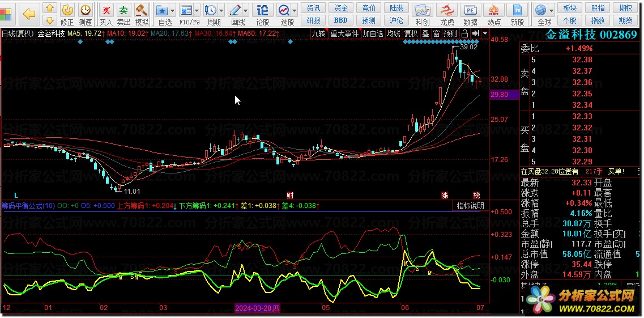
Task: Click the 财 marker on chart
Action: pos(291,195)
